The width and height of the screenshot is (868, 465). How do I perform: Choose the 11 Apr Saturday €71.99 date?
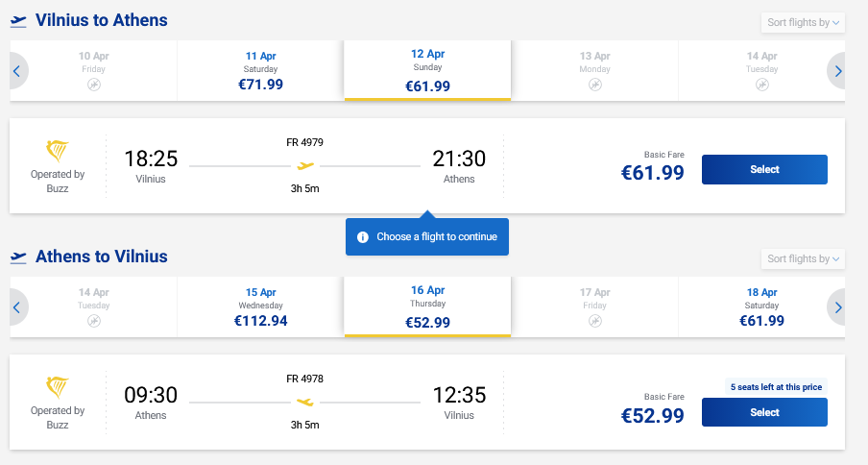point(260,71)
